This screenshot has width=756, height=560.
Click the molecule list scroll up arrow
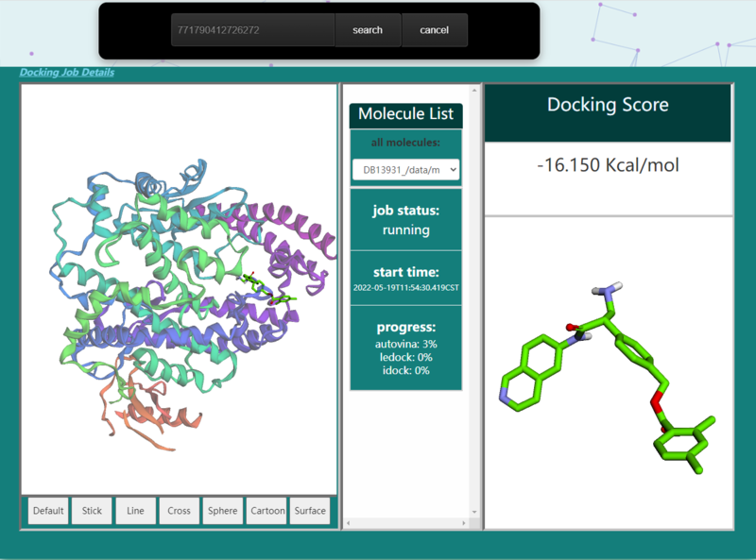[x=474, y=91]
